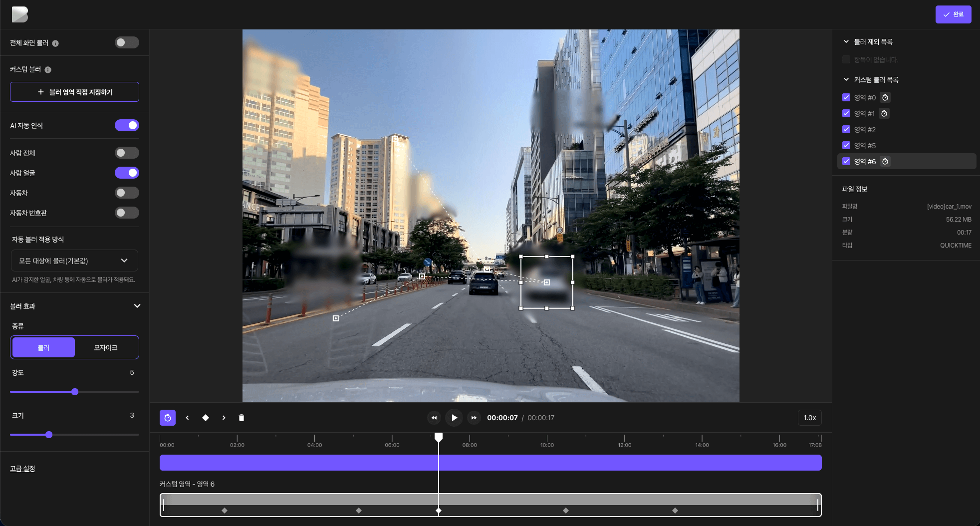Viewport: 980px width, 526px height.
Task: Click the rewind button
Action: click(434, 418)
